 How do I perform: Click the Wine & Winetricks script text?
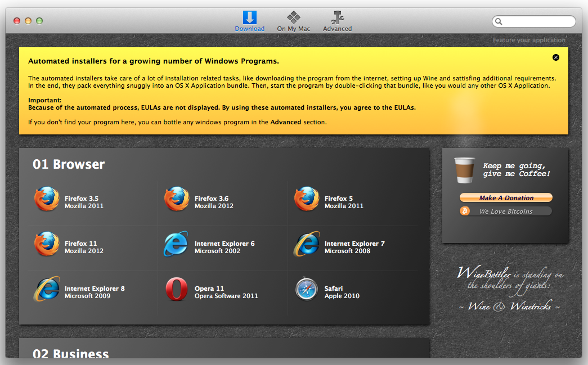(510, 306)
